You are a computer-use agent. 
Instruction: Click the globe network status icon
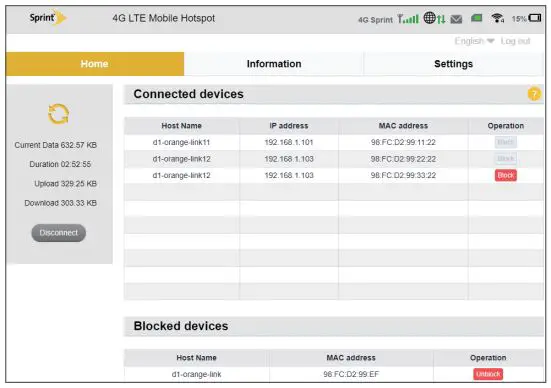tap(429, 18)
